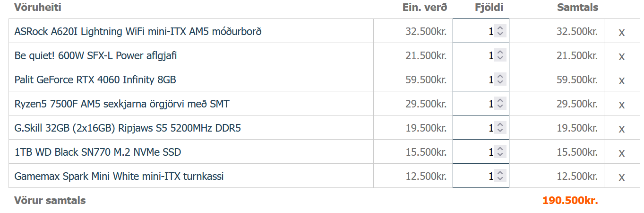Delete G.Skill 32GB Ripjaws memory row

(622, 129)
